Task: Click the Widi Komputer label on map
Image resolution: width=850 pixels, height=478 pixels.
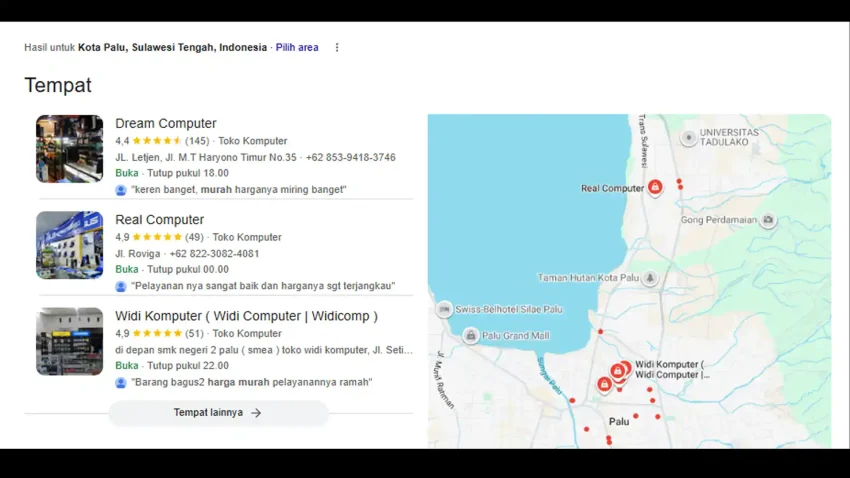Action: (x=672, y=370)
